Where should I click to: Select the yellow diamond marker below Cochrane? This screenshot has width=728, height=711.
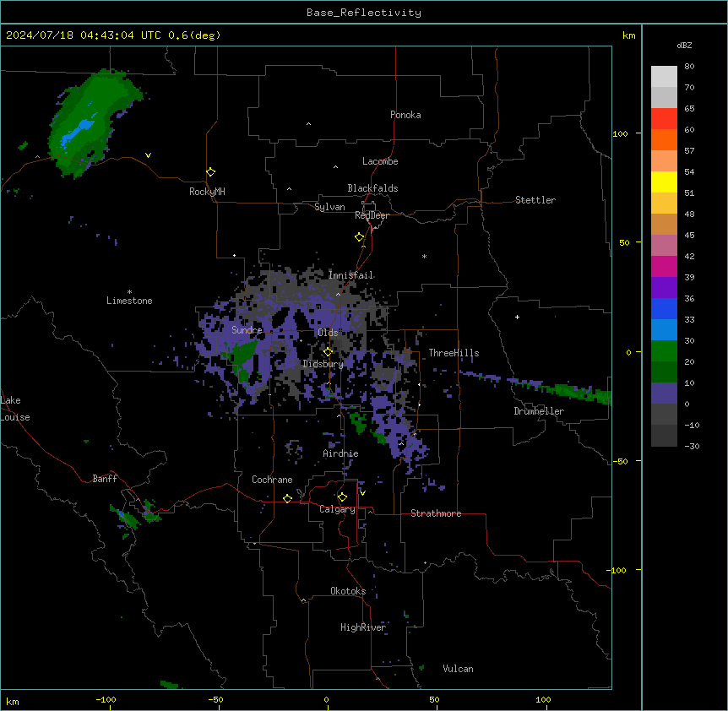[x=287, y=498]
